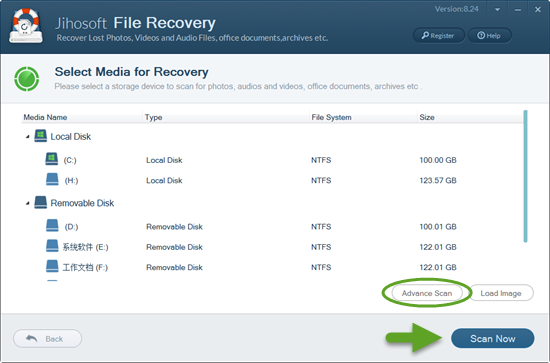550x363 pixels.
Task: Open the Register dialog
Action: tap(439, 35)
